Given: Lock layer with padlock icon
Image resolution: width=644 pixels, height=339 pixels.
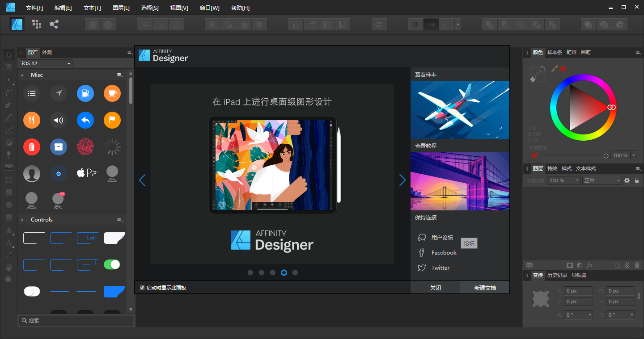Looking at the screenshot, I should click(x=636, y=180).
